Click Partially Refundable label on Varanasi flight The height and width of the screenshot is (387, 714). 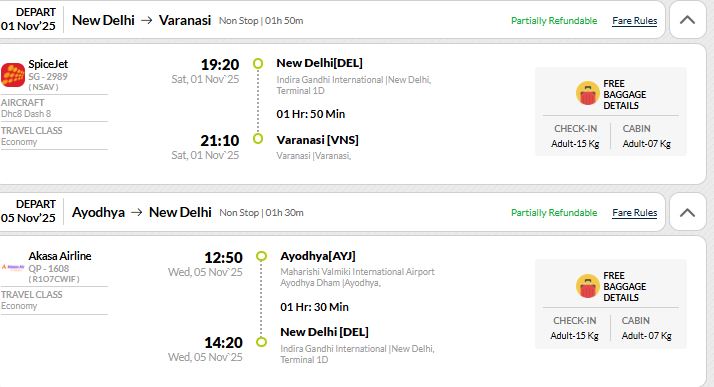point(554,20)
